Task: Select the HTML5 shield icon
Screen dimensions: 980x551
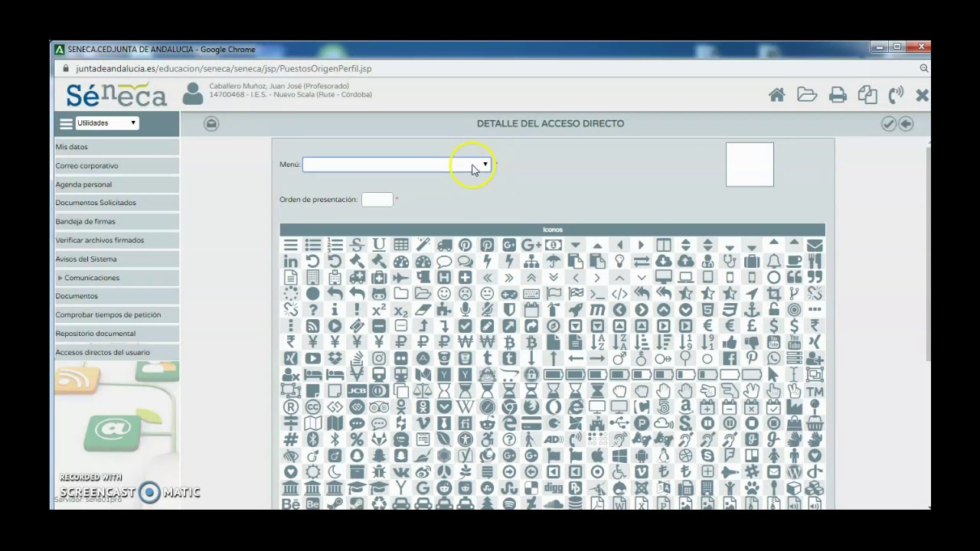Action: 707,310
